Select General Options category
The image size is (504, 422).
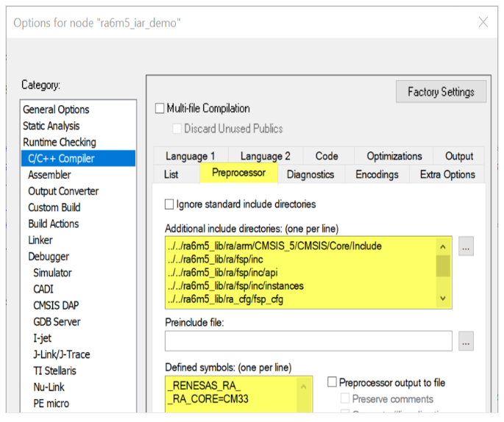56,110
